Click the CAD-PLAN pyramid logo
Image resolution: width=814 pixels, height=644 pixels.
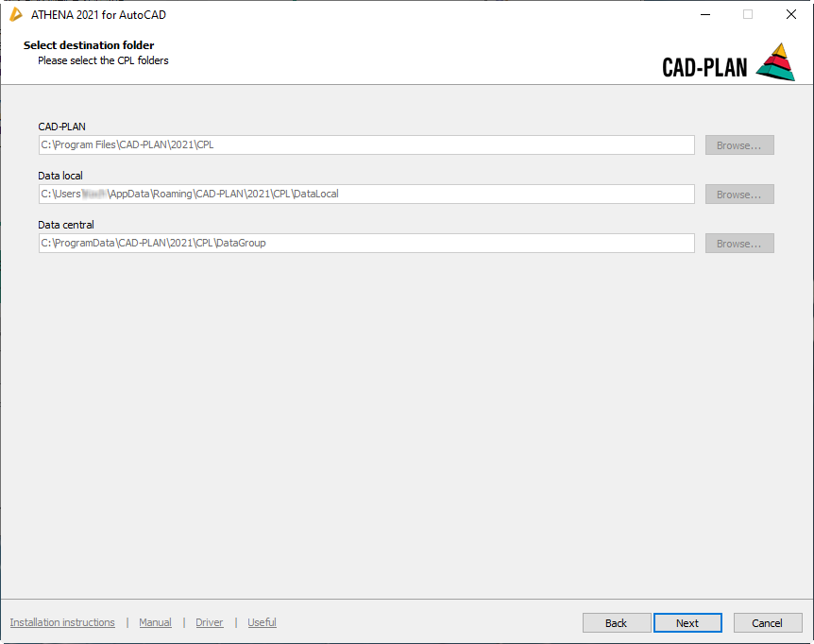(x=775, y=62)
